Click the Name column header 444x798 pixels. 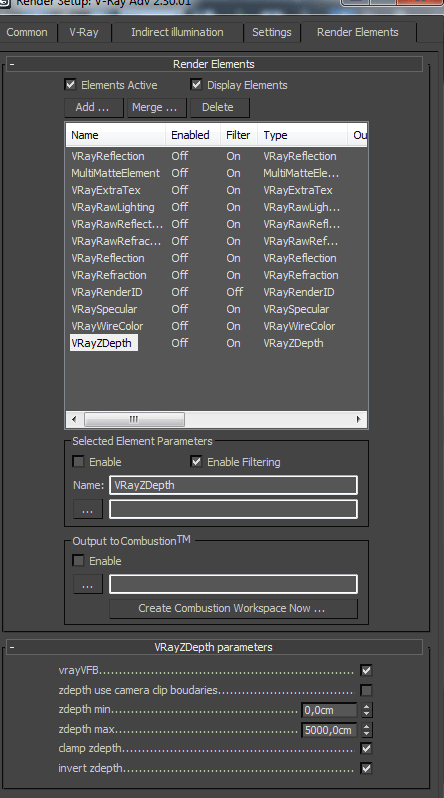coord(116,135)
